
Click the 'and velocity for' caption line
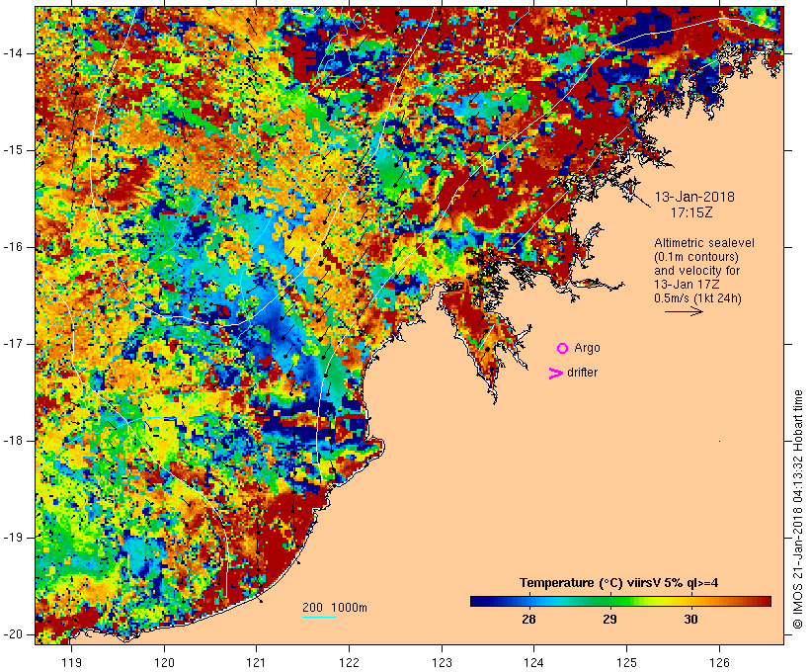[696, 271]
